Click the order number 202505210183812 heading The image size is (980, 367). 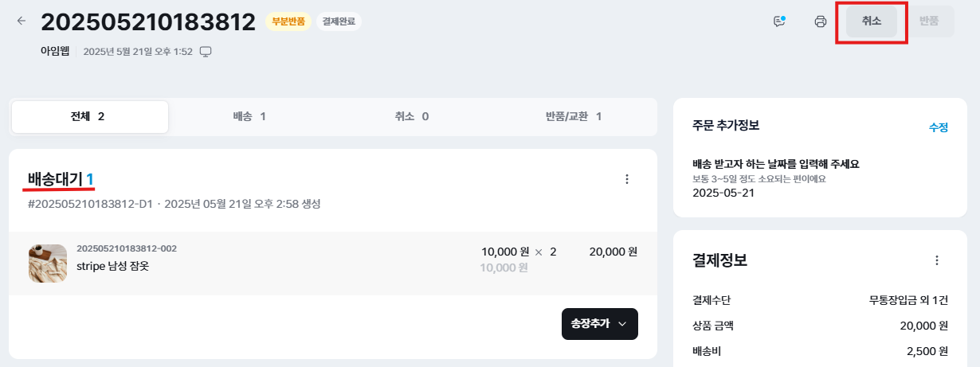coord(148,22)
